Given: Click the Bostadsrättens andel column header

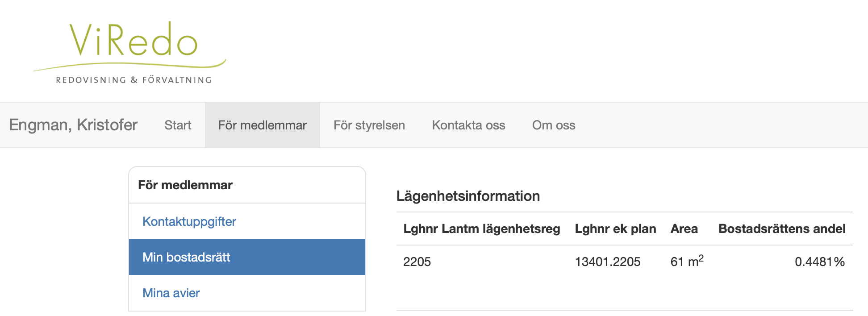Looking at the screenshot, I should point(781,229).
